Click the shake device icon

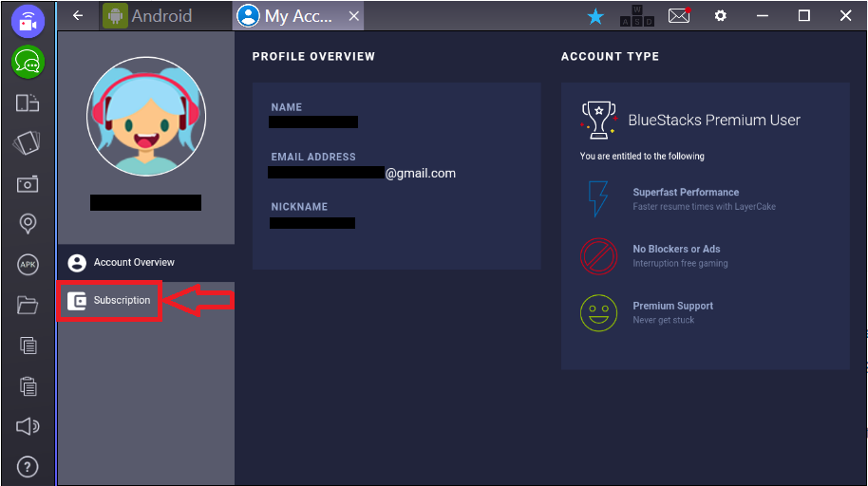tap(27, 142)
